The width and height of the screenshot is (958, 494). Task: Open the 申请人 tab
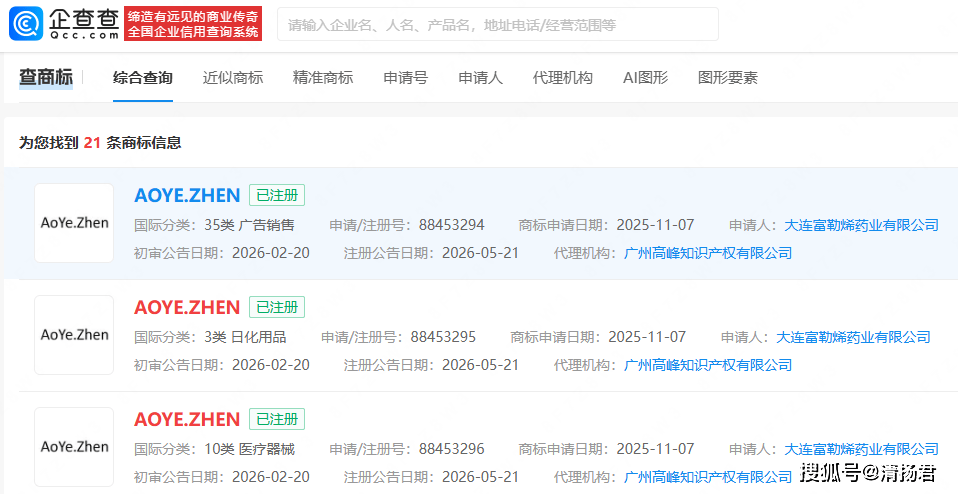[480, 78]
